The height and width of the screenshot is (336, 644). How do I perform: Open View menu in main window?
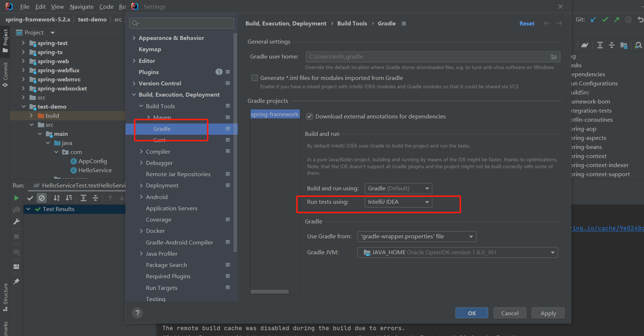[x=57, y=7]
